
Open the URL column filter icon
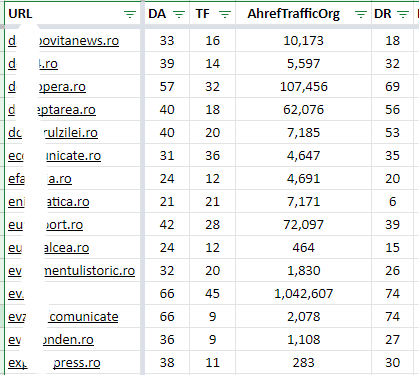[130, 14]
